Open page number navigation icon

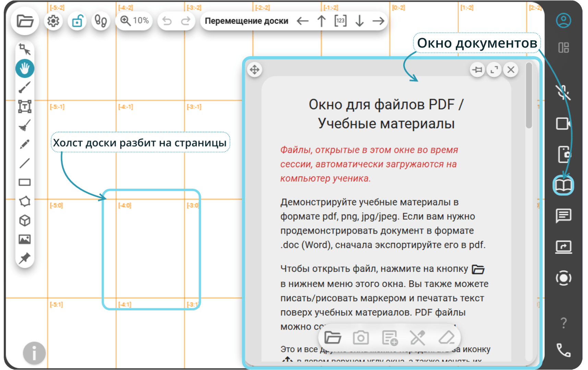(340, 21)
